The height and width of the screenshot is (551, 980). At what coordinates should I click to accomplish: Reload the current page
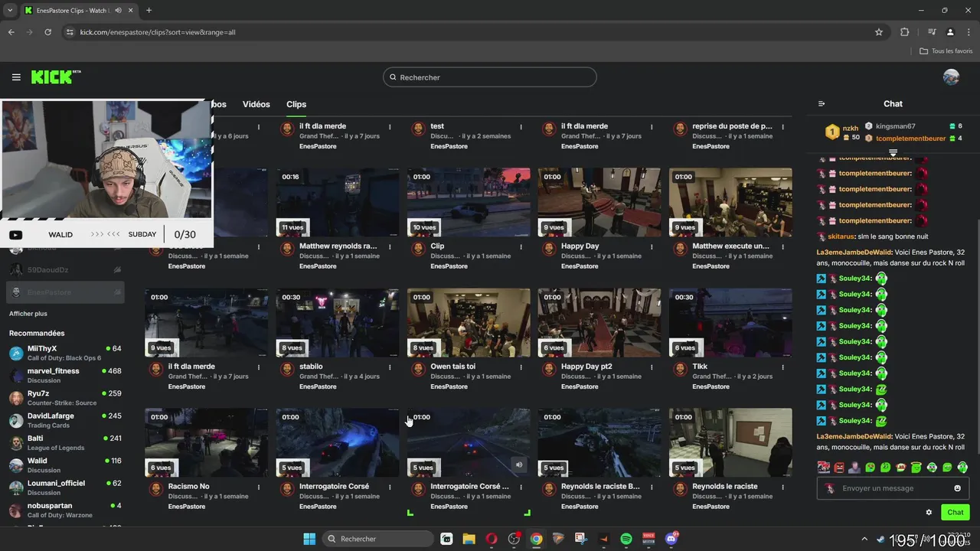click(x=47, y=32)
